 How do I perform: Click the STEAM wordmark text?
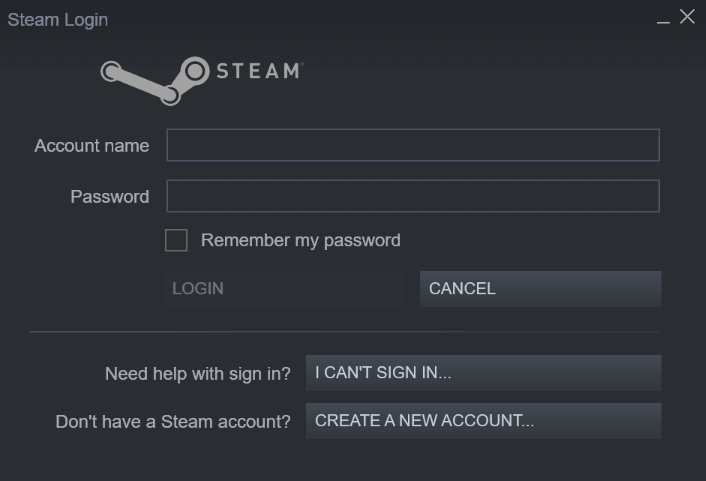258,71
